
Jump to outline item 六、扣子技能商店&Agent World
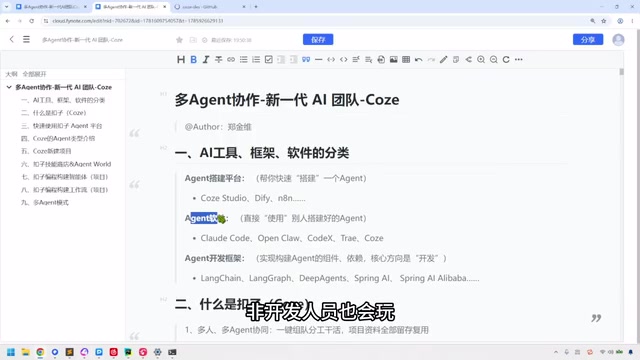point(66,164)
